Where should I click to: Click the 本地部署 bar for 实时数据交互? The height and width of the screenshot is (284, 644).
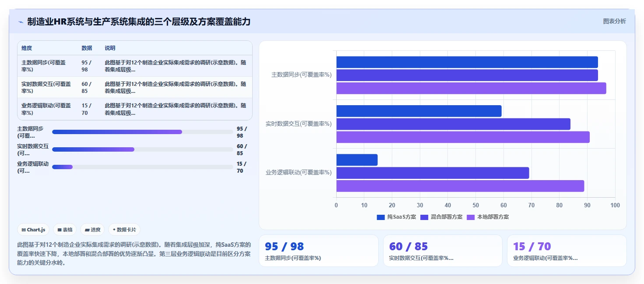[463, 137]
